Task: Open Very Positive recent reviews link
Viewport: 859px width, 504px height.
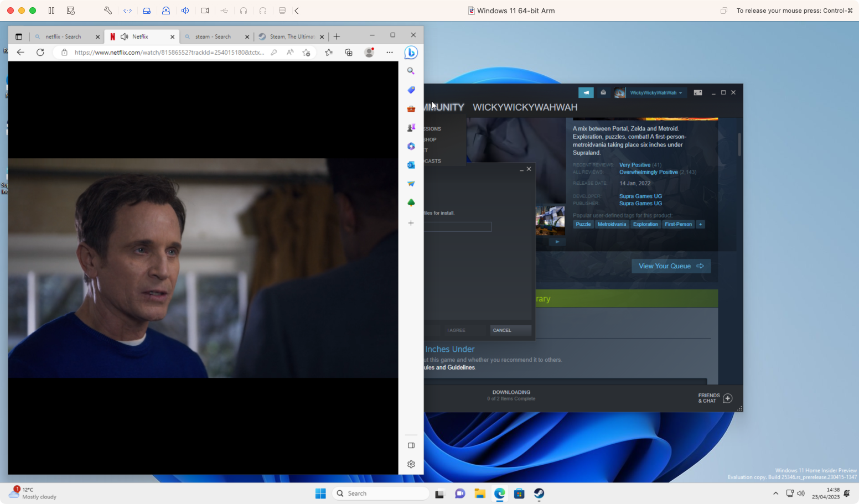Action: pyautogui.click(x=635, y=165)
